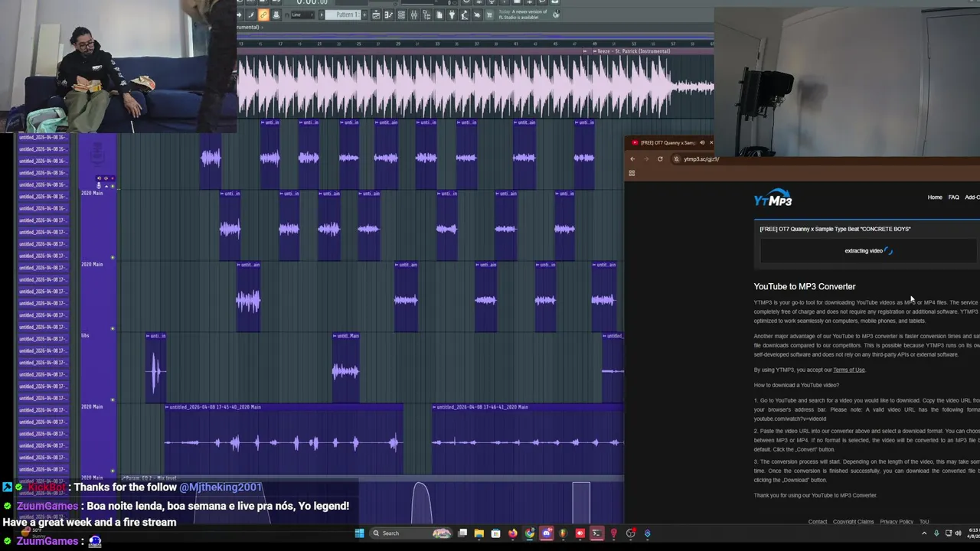The height and width of the screenshot is (551, 980).
Task: Click the YouTube to MP3 Converter heading
Action: (805, 286)
